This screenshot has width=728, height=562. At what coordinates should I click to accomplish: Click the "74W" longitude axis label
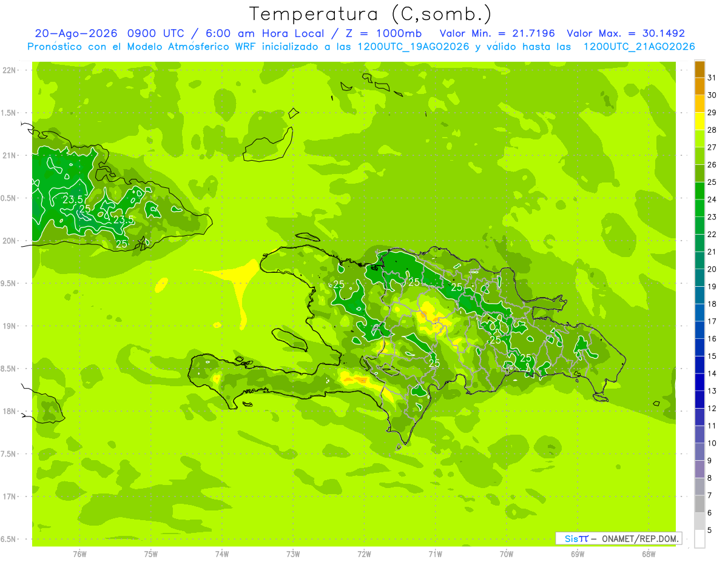pyautogui.click(x=222, y=554)
